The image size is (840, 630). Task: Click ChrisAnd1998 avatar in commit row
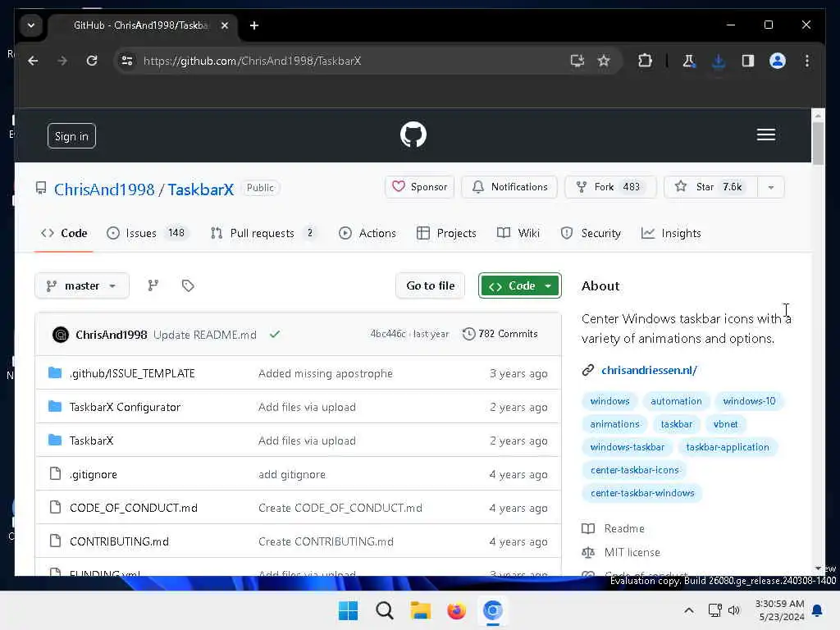click(61, 335)
